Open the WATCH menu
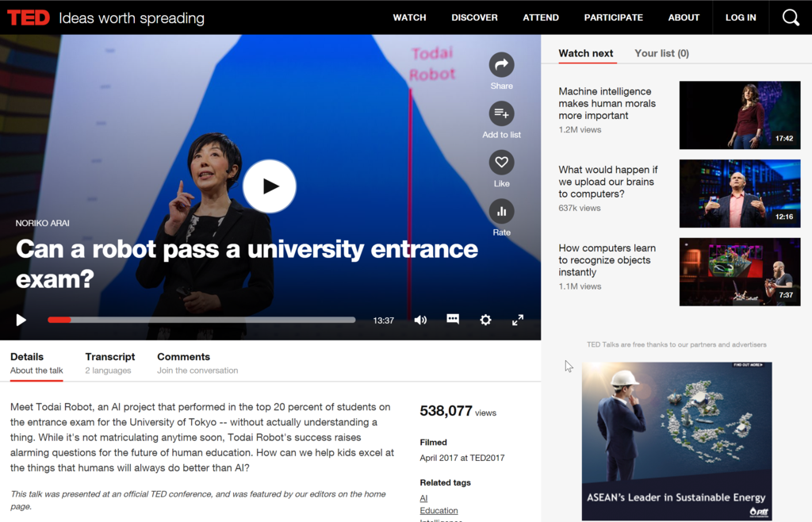Viewport: 812px width, 522px height. point(409,17)
